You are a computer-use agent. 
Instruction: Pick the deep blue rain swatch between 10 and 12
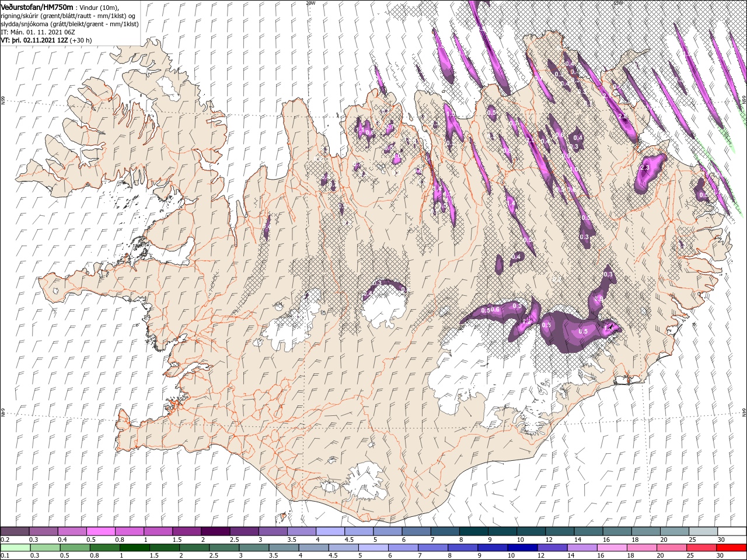click(522, 547)
